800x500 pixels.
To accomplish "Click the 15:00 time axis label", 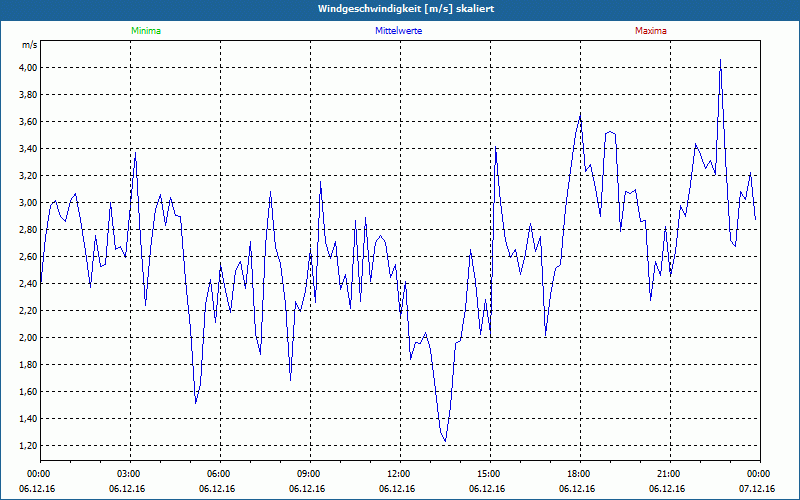I will pos(490,474).
